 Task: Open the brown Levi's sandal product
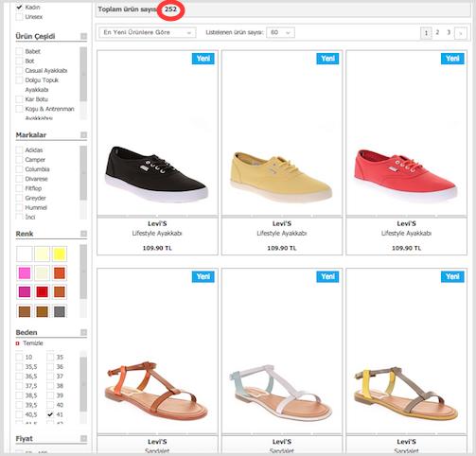click(157, 391)
